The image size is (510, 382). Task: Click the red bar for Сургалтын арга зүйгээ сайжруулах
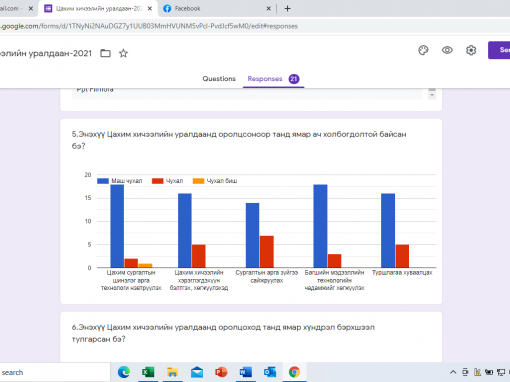point(267,252)
